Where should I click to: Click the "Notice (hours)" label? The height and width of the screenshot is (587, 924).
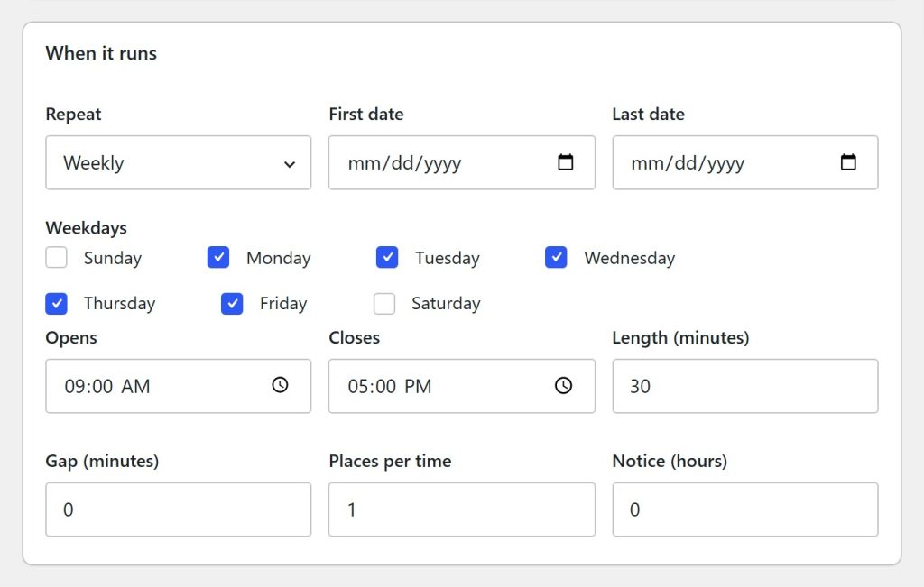pyautogui.click(x=670, y=461)
